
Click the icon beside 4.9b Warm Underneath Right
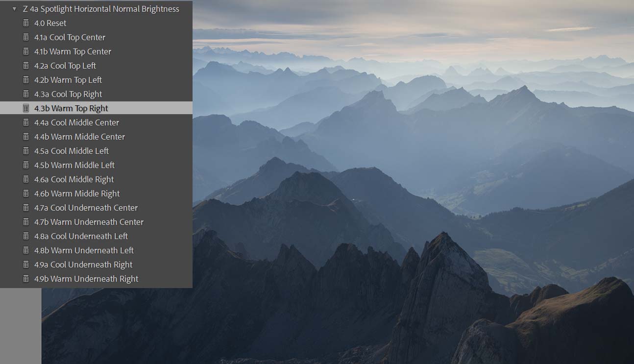click(26, 279)
